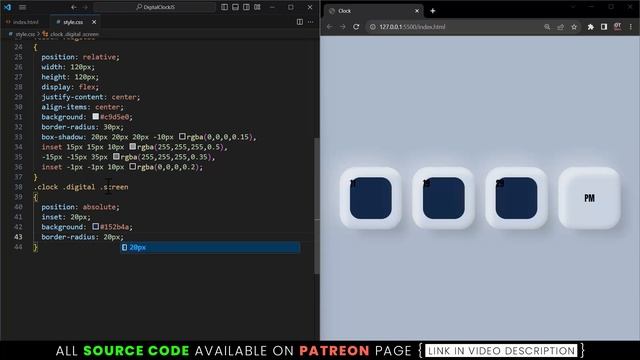This screenshot has width=640, height=360.
Task: Click the VS Code logo icon
Action: 7,7
